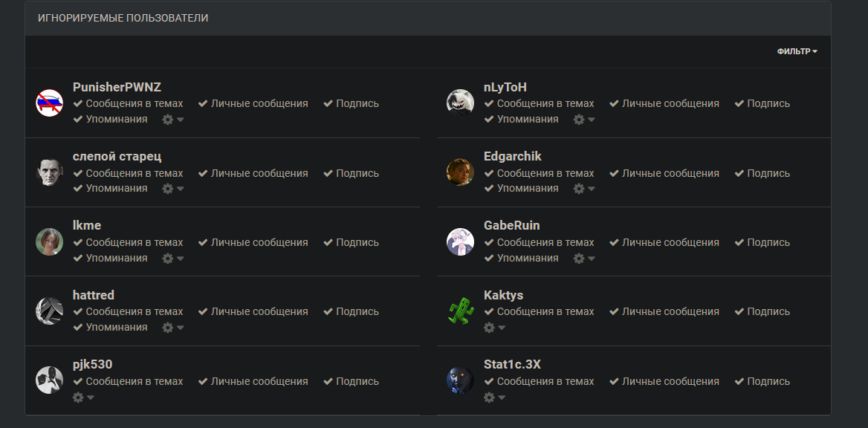Toggle "Сообщения в темах" for Stat1c.3X
This screenshot has width=868, height=428.
pos(539,381)
